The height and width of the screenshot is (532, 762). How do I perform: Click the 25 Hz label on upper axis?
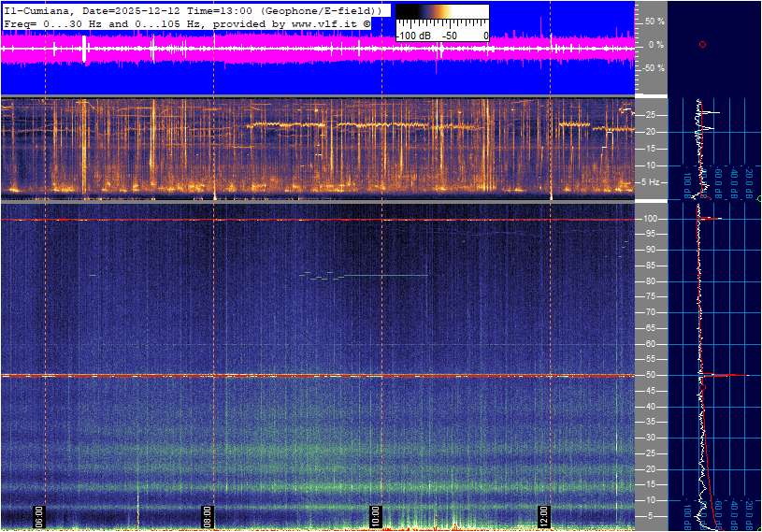coord(653,115)
